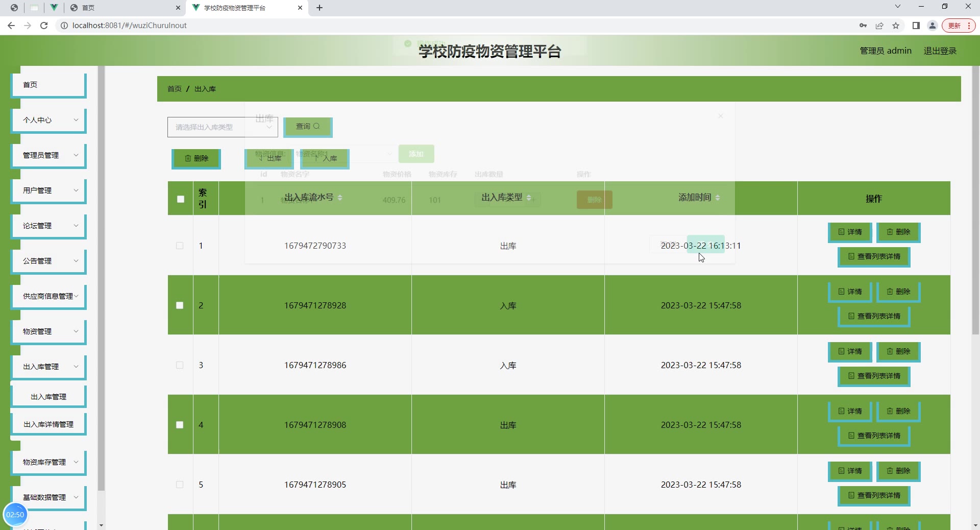
Task: Check the checkbox for row 1679471278908
Action: click(x=180, y=425)
